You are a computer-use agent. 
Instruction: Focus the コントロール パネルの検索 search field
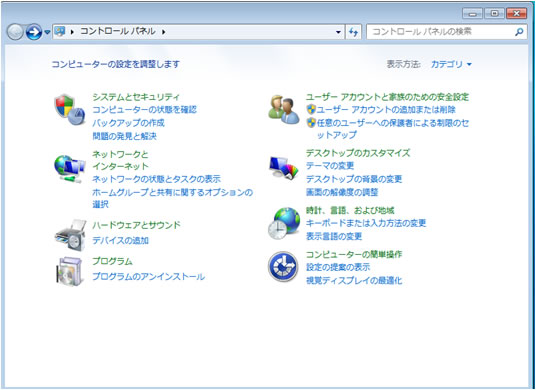(446, 32)
